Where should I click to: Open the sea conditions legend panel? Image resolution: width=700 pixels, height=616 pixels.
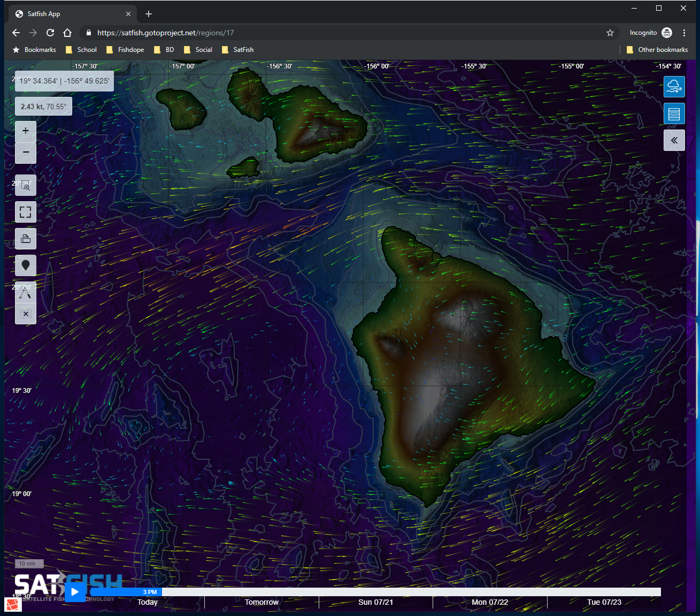[674, 113]
